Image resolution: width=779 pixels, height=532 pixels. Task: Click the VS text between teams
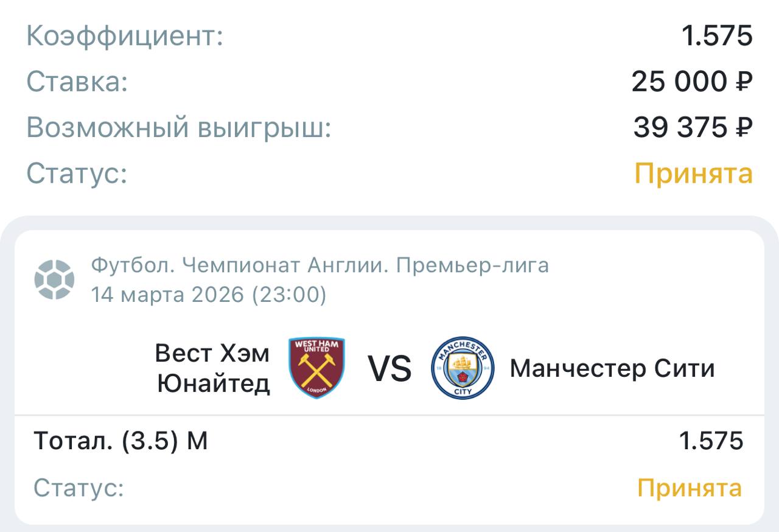pyautogui.click(x=389, y=369)
